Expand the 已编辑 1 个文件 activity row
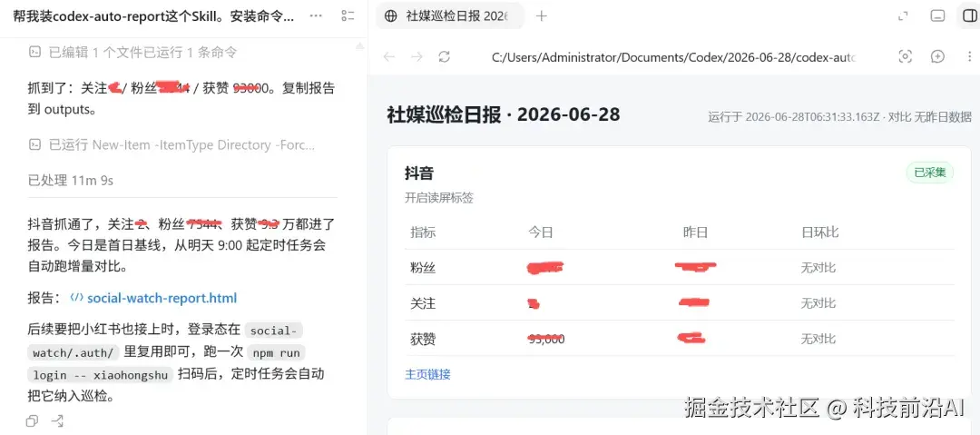Viewport: 980px width, 435px height. (x=132, y=53)
